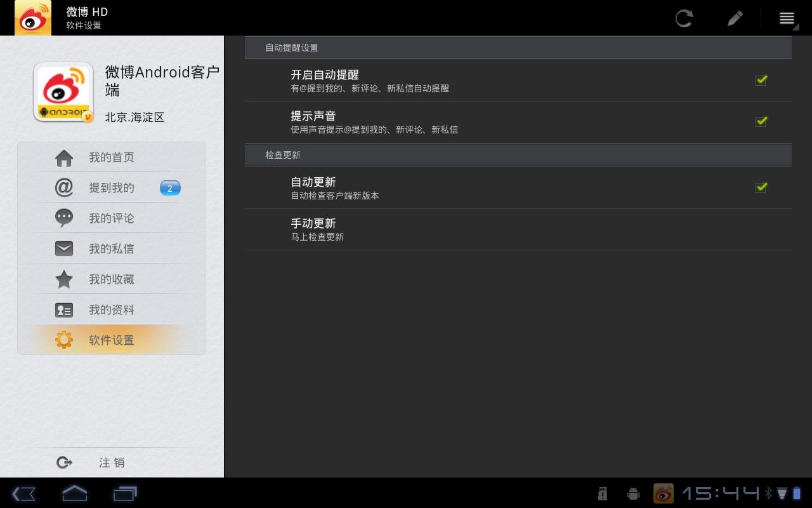Viewport: 812px width, 508px height.
Task: Tap the Android home button
Action: click(74, 493)
